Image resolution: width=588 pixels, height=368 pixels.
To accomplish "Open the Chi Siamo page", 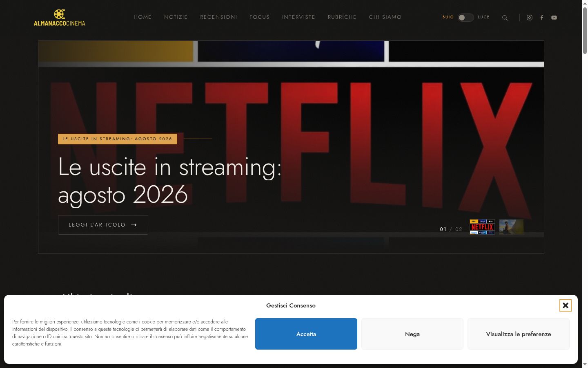I will (385, 17).
